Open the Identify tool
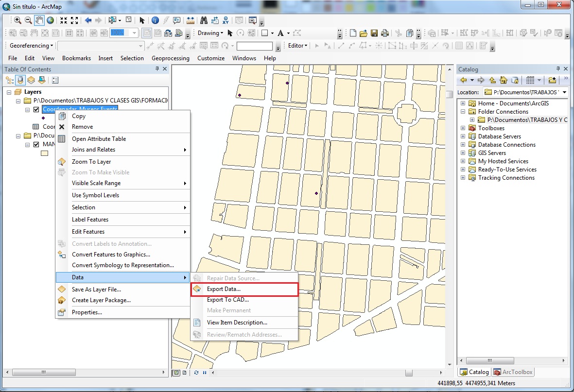 click(x=156, y=20)
